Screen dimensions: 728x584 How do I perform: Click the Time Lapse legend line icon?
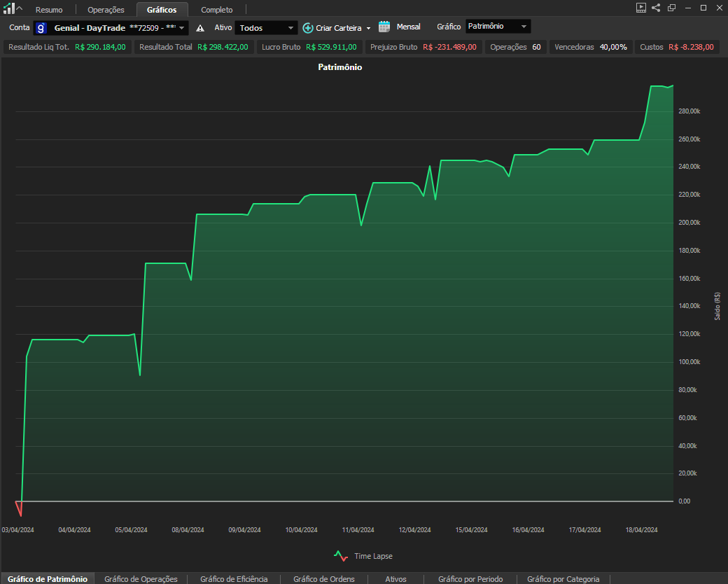click(341, 556)
